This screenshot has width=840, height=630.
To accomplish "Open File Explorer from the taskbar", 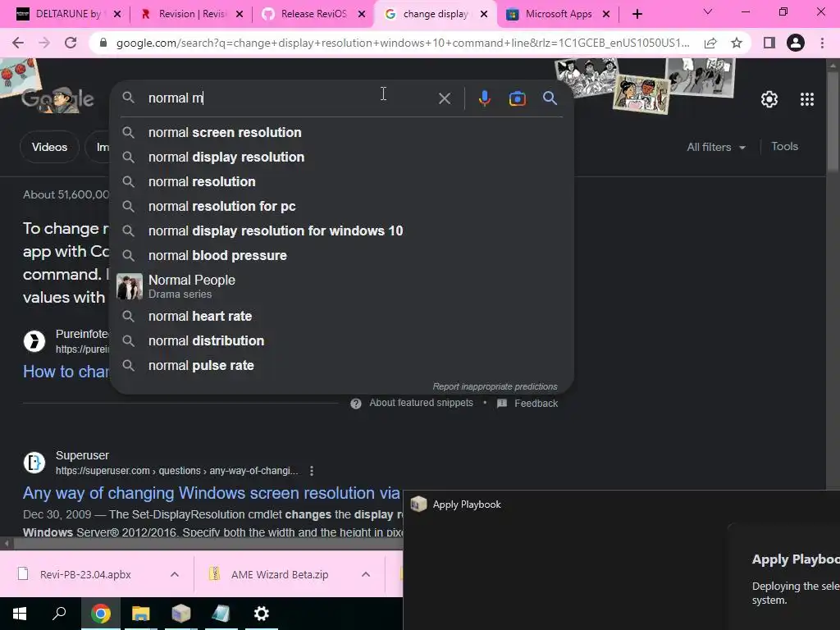I will [x=141, y=614].
